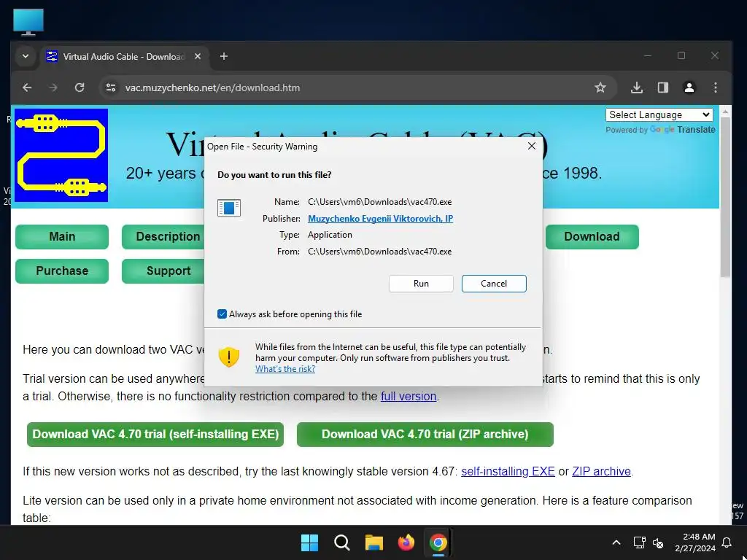This screenshot has width=747, height=560.
Task: Click the browser forward arrow
Action: pos(53,87)
